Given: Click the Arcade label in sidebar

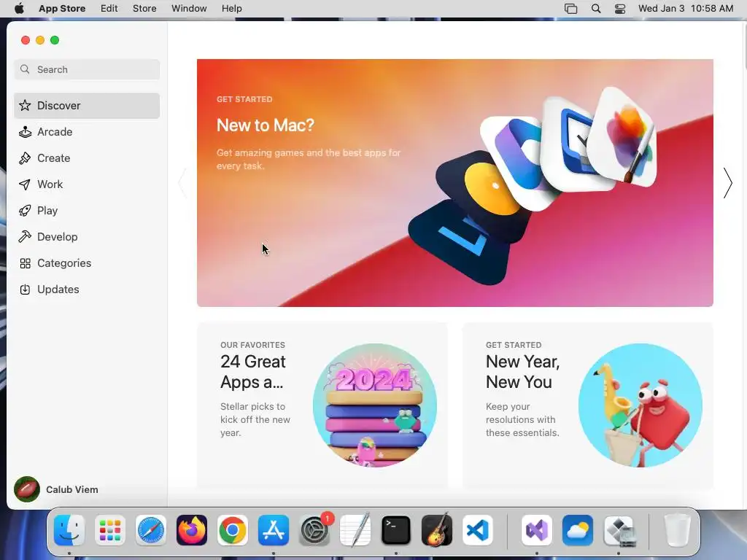Looking at the screenshot, I should [x=55, y=132].
